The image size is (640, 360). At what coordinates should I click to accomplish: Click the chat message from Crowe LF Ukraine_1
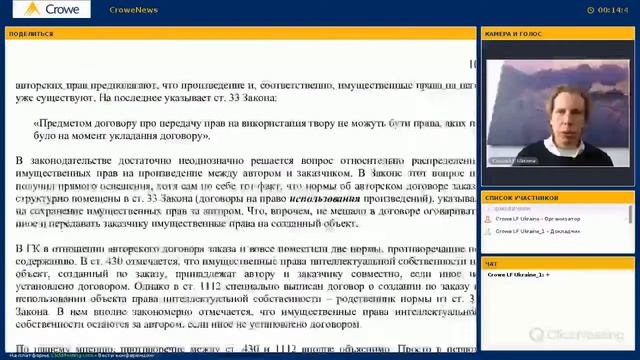518,275
